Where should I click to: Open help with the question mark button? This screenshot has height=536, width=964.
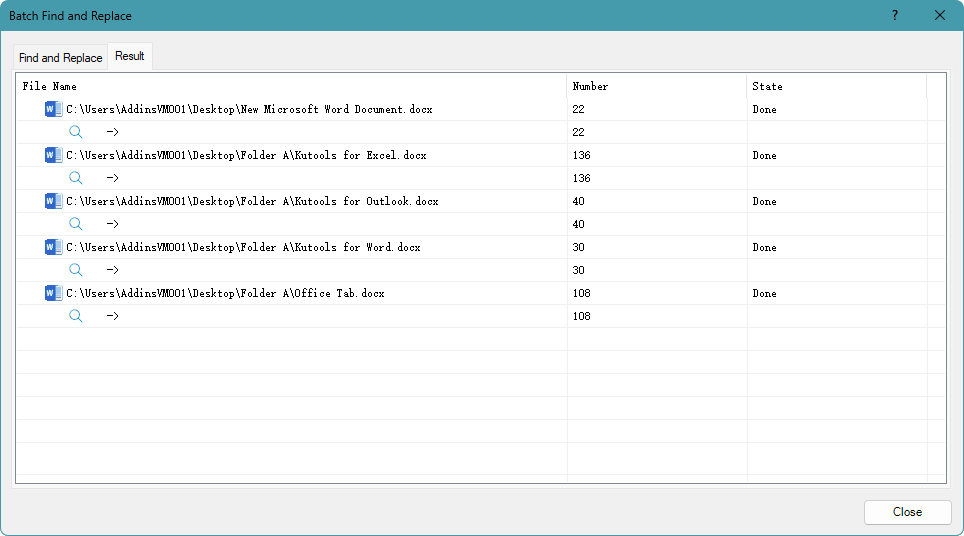[x=894, y=15]
